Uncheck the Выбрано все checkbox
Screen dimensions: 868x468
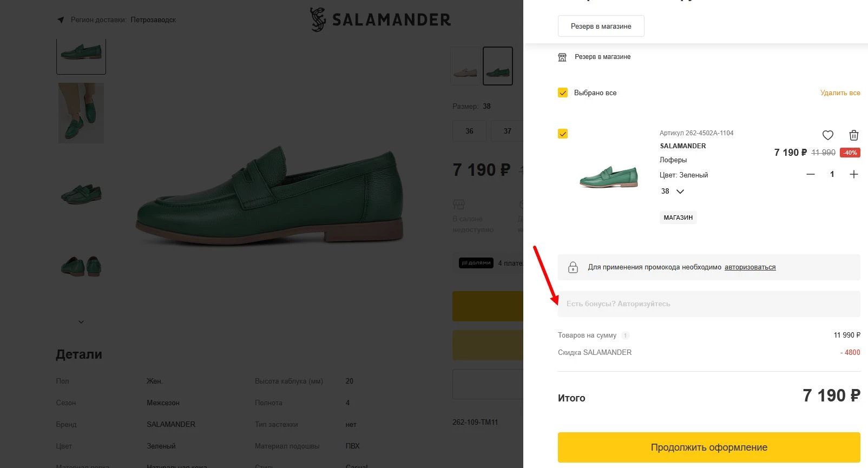click(563, 93)
